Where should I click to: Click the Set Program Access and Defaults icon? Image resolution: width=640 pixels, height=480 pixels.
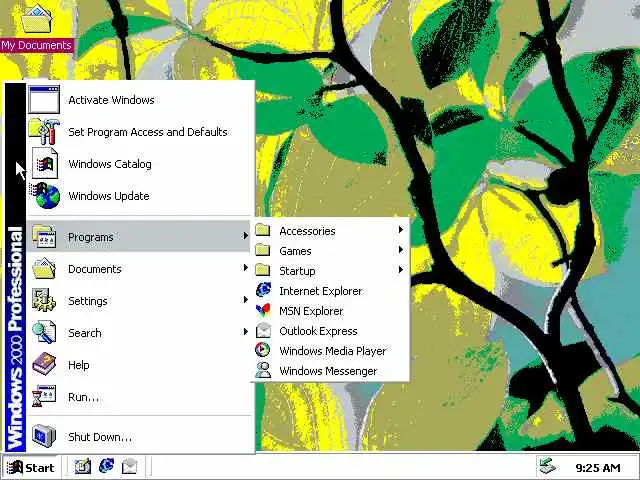[x=44, y=131]
